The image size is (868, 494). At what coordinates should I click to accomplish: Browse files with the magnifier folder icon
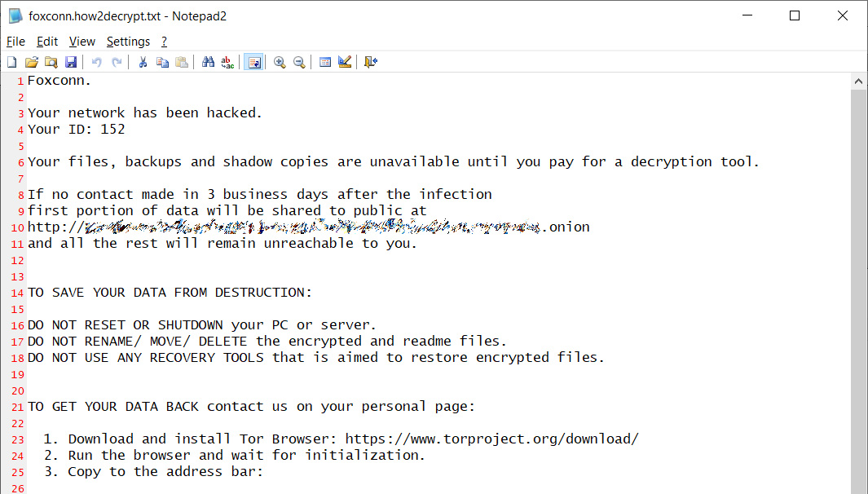point(51,62)
